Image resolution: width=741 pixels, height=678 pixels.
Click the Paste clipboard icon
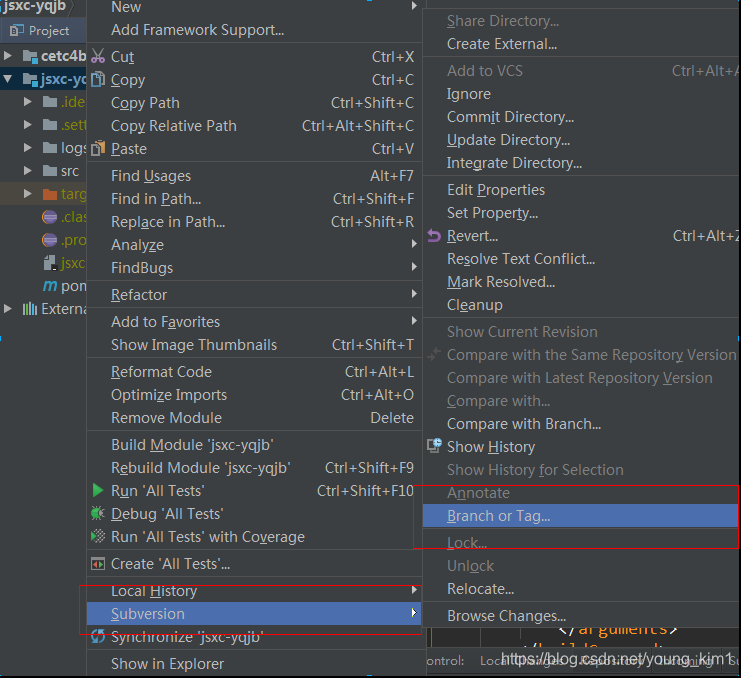98,148
